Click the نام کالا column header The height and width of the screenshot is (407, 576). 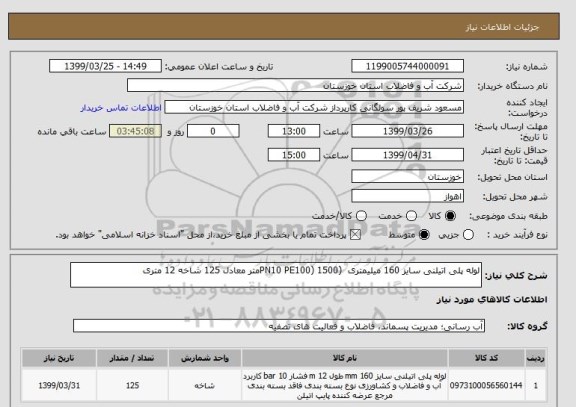(x=345, y=358)
